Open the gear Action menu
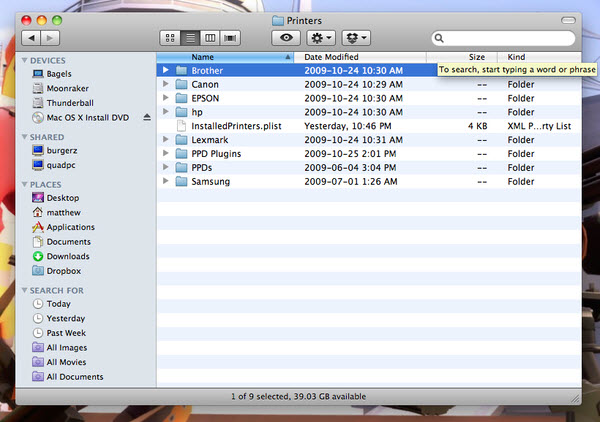Image resolution: width=600 pixels, height=422 pixels. (x=321, y=38)
